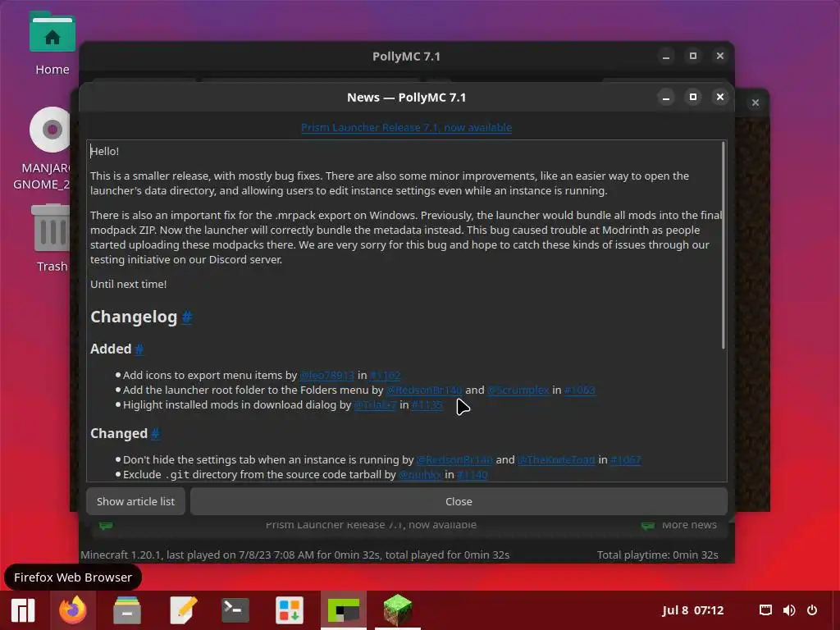The image size is (840, 630).
Task: Select the green and black window taskbar icon
Action: [x=344, y=610]
